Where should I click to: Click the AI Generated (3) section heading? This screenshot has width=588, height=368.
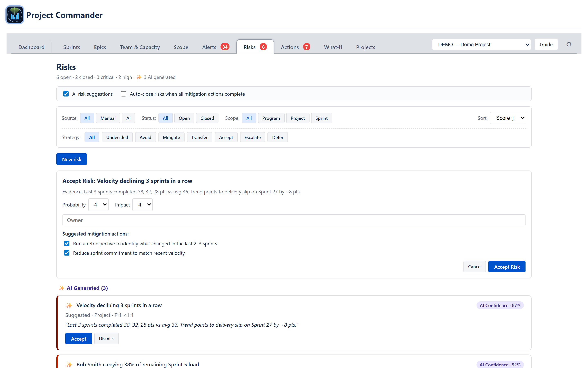87,288
